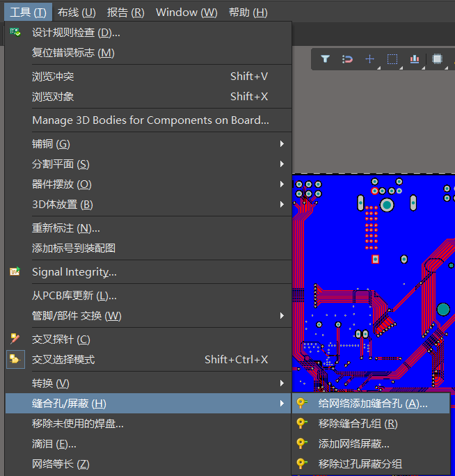Open the 帮助 (H) menu

click(x=248, y=13)
